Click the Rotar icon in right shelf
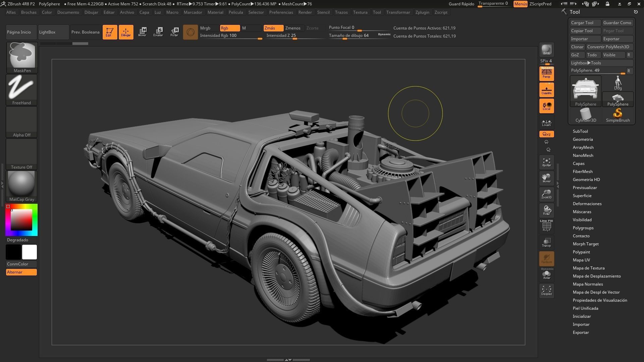Image resolution: width=644 pixels, height=362 pixels. [x=546, y=210]
